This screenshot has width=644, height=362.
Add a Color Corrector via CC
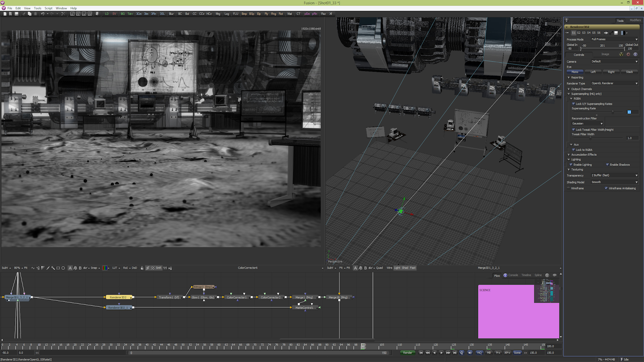click(x=194, y=14)
